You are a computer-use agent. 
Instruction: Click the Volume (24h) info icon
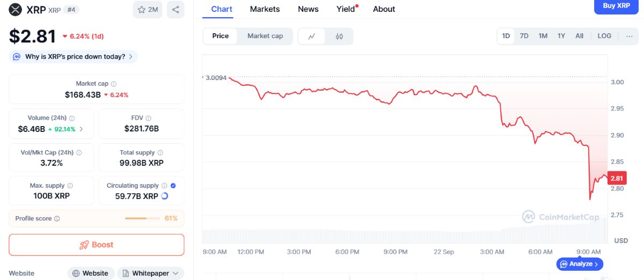click(72, 118)
